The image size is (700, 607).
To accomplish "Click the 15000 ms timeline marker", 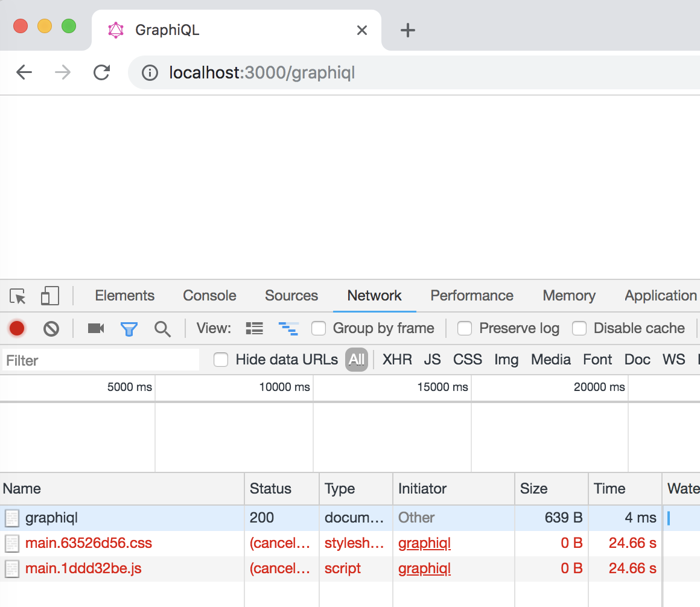I will pyautogui.click(x=442, y=387).
